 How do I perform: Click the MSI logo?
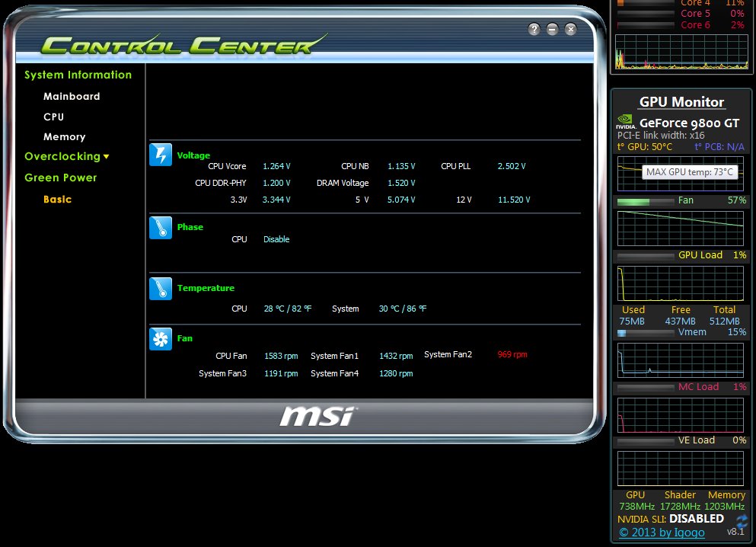click(x=317, y=416)
